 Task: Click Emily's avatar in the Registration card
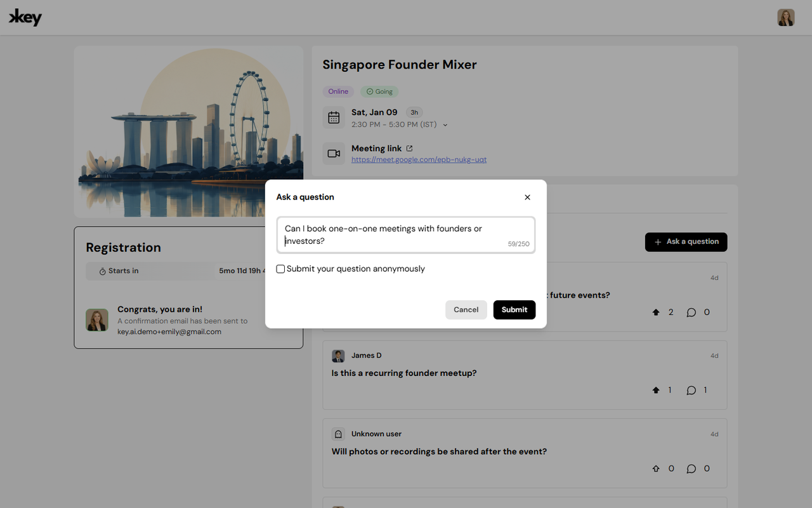97,320
